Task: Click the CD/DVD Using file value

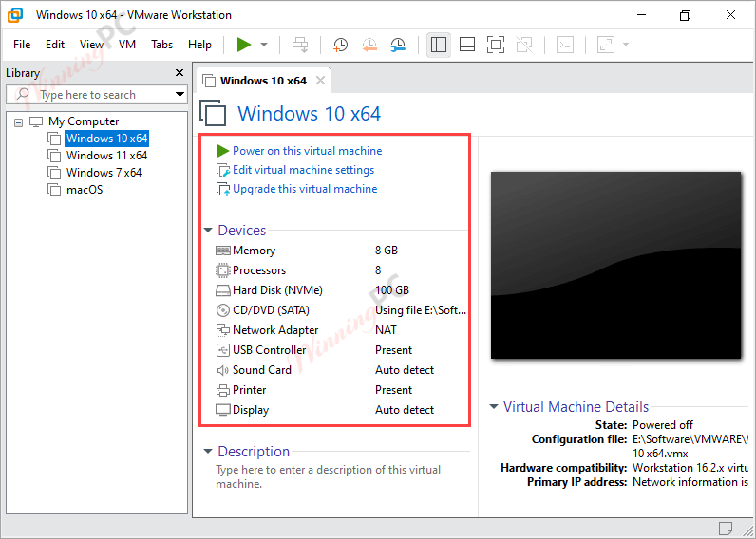Action: (x=421, y=310)
